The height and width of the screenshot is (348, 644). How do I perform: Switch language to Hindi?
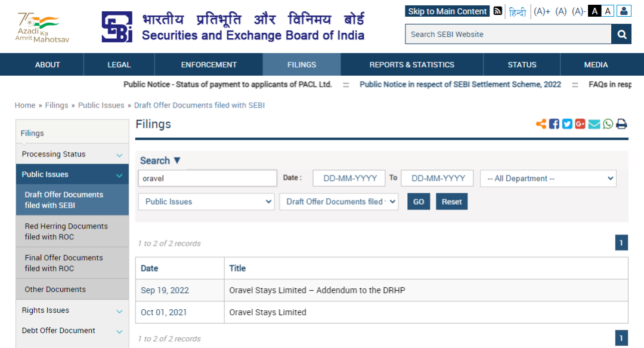coord(517,12)
